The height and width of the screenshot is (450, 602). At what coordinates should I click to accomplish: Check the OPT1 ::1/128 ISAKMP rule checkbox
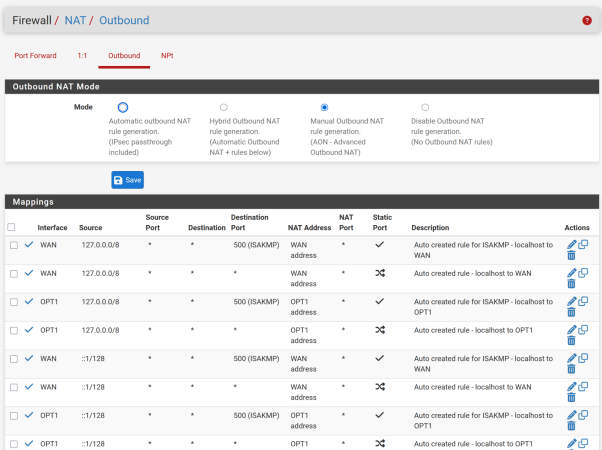click(x=14, y=415)
